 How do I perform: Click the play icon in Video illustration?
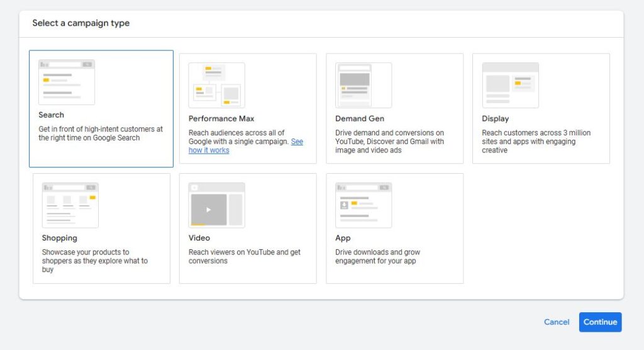point(209,210)
